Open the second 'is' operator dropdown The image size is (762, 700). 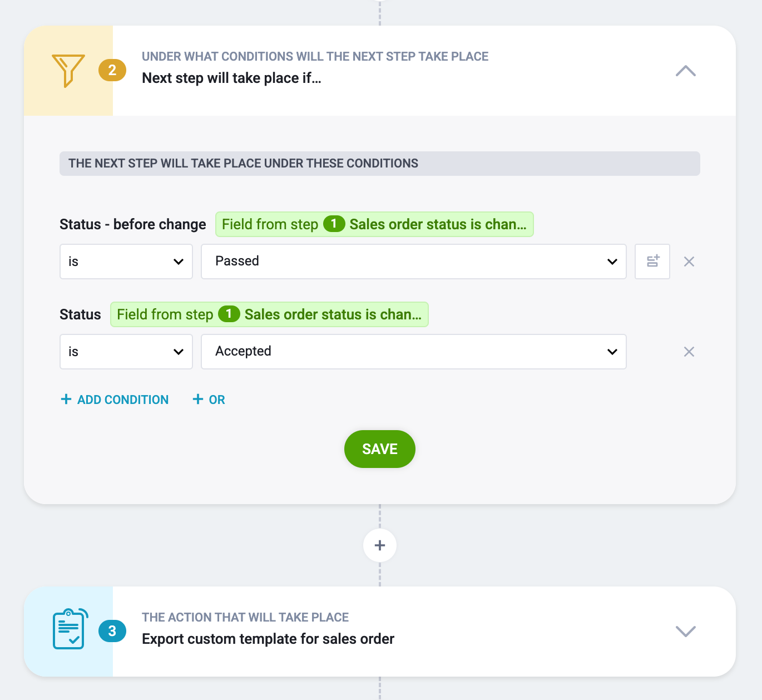coord(126,352)
